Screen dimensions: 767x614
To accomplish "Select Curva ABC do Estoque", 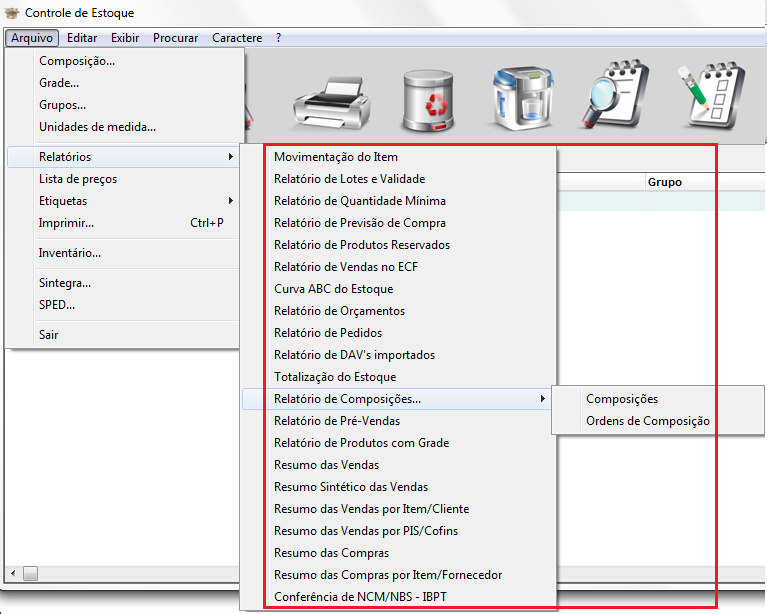I will pos(333,289).
